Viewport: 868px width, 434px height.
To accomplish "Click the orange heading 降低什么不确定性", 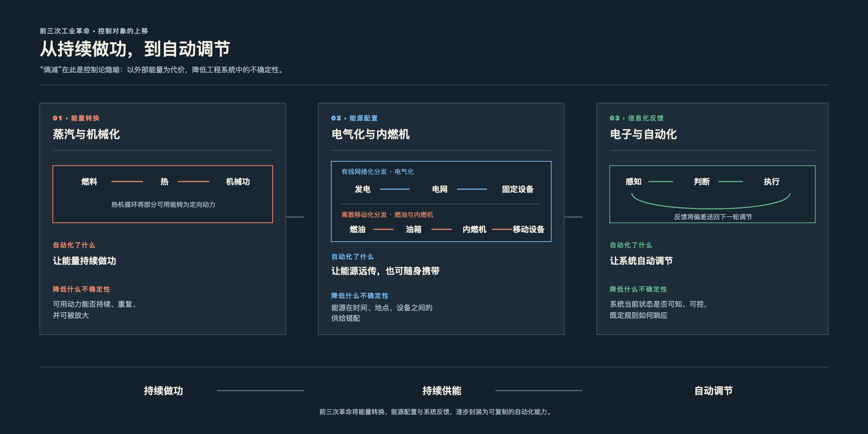I will pyautogui.click(x=81, y=289).
